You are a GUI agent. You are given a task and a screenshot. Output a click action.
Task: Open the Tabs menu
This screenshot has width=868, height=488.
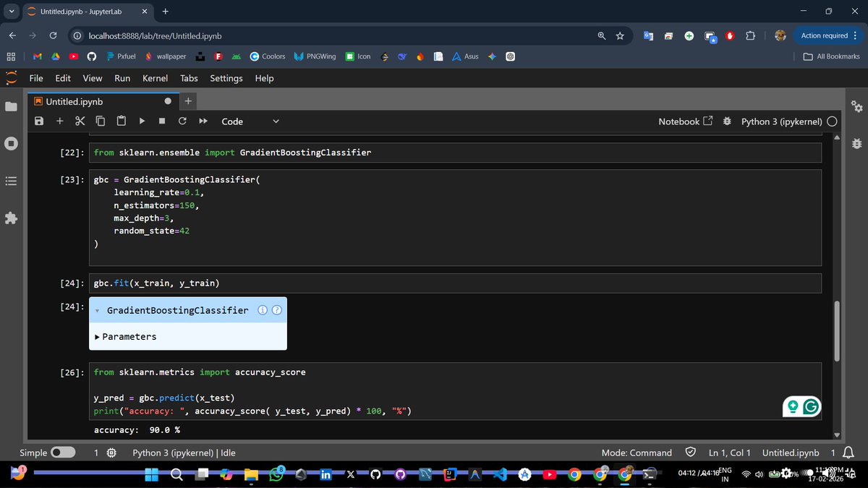(x=189, y=78)
